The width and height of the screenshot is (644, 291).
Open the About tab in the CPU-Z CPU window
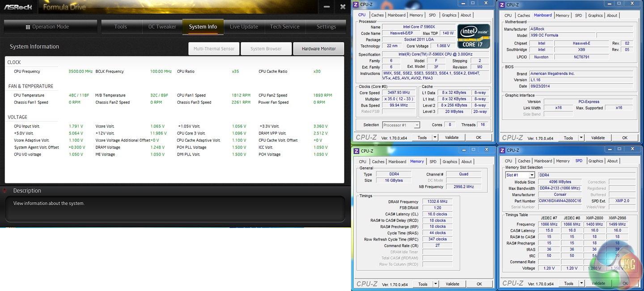[466, 15]
